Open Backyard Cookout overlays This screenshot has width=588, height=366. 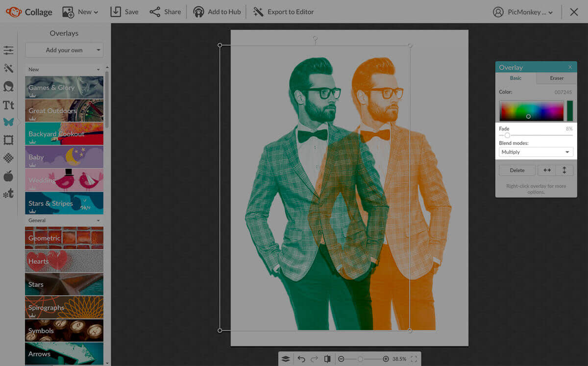[64, 133]
